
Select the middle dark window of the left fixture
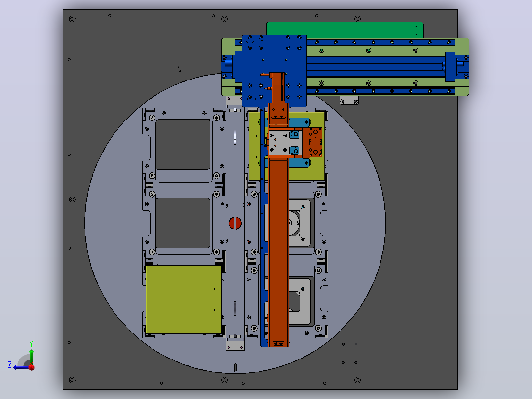tap(183, 223)
